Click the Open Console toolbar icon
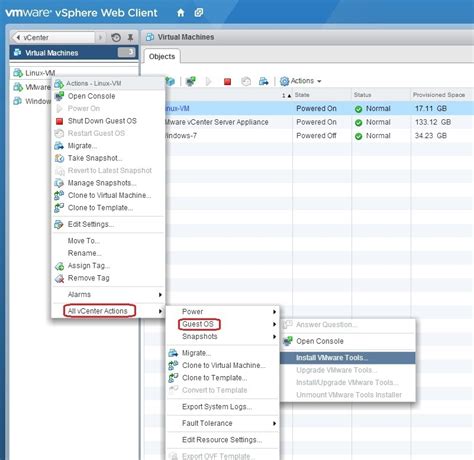 191,81
